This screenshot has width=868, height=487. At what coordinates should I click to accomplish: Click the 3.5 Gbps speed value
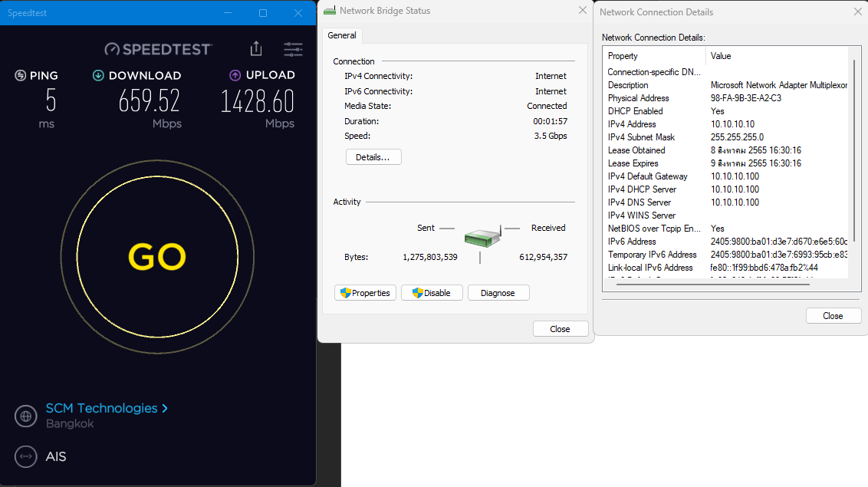(x=551, y=136)
